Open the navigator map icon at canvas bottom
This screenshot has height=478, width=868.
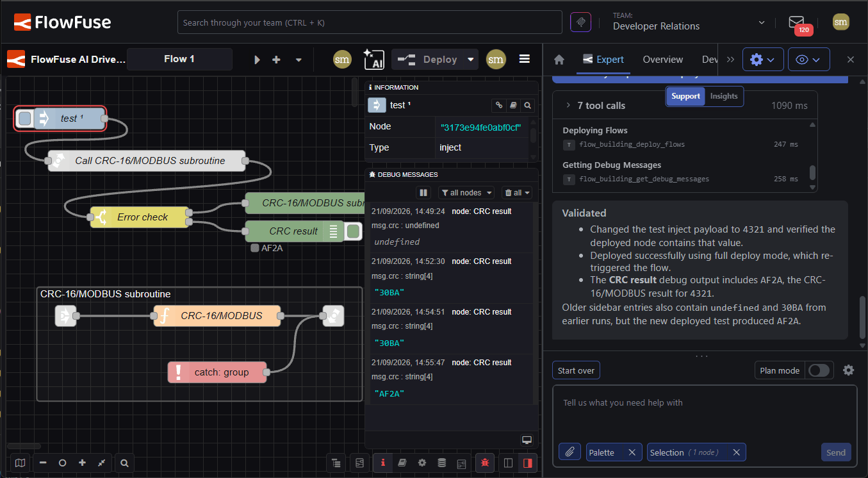point(20,463)
